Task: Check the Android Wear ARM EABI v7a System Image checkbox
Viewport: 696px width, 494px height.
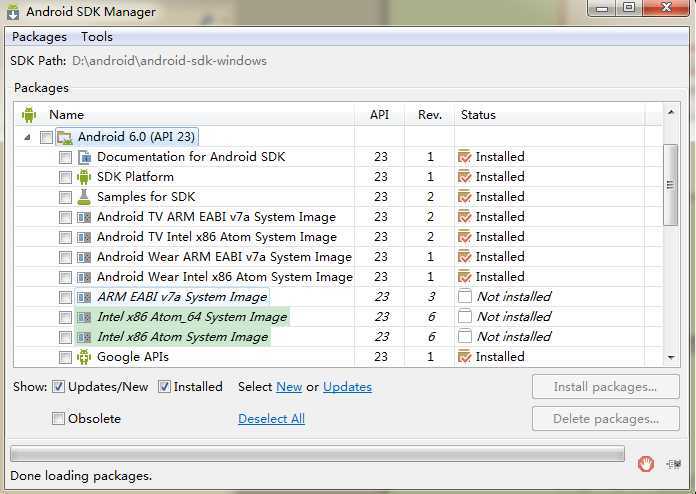Action: 65,257
